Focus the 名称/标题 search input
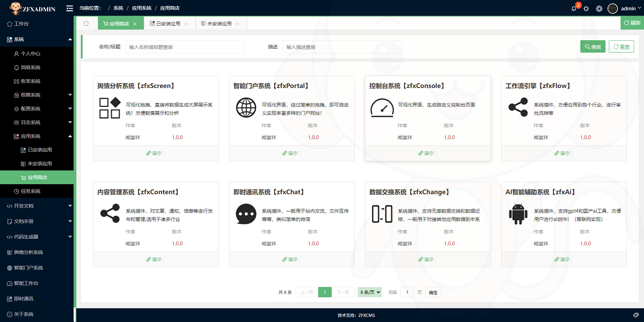644x322 pixels. click(x=185, y=47)
